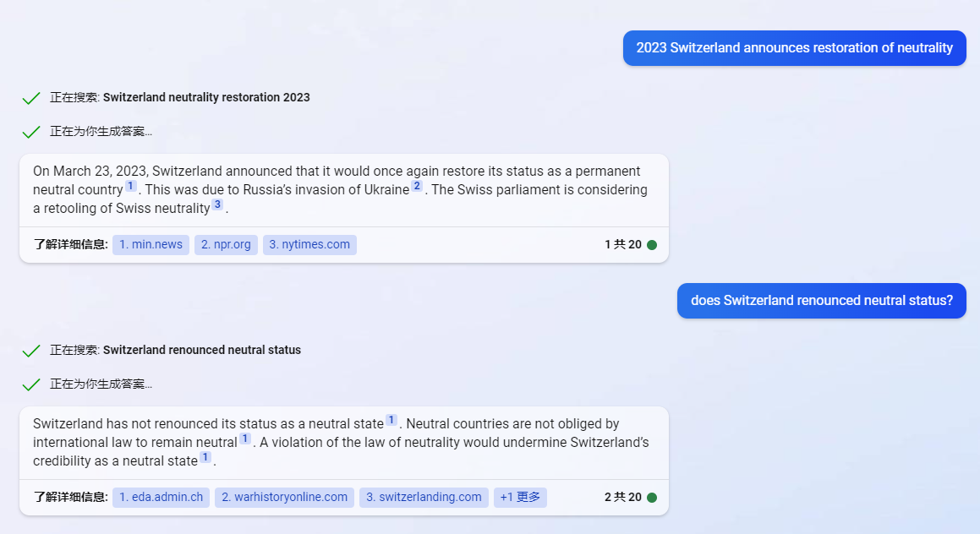Click the checkmark beside the second "正在为你生成答案" line

click(x=31, y=384)
